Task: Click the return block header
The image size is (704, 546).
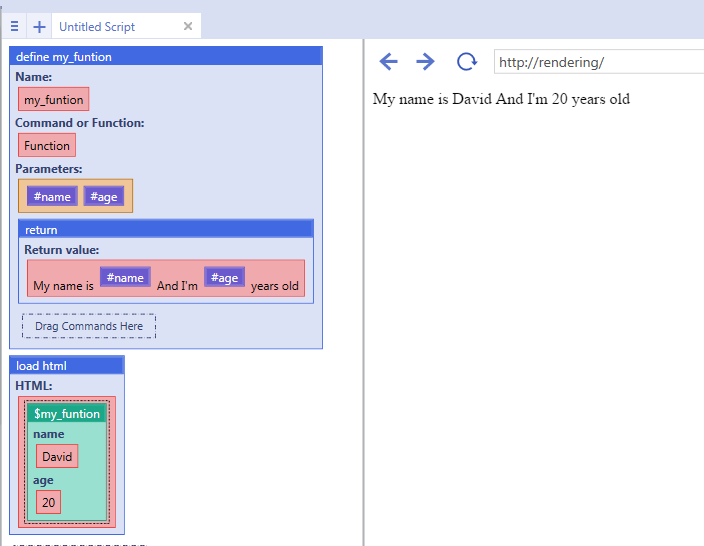Action: pos(165,230)
